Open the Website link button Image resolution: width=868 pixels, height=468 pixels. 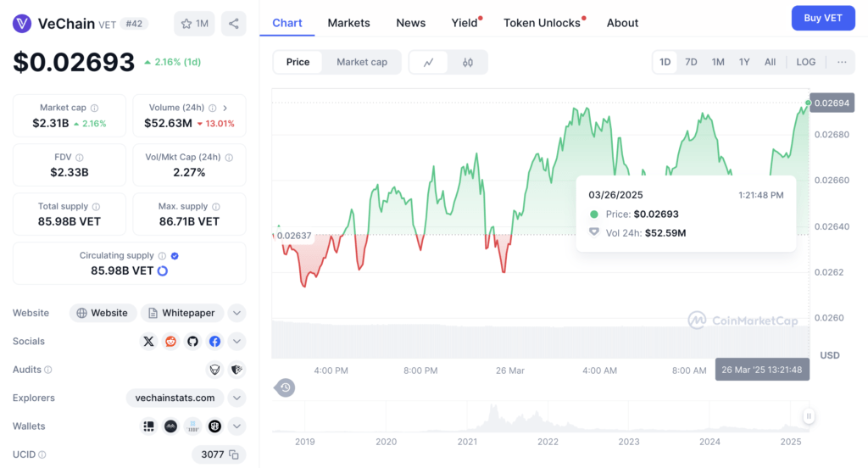(x=103, y=313)
